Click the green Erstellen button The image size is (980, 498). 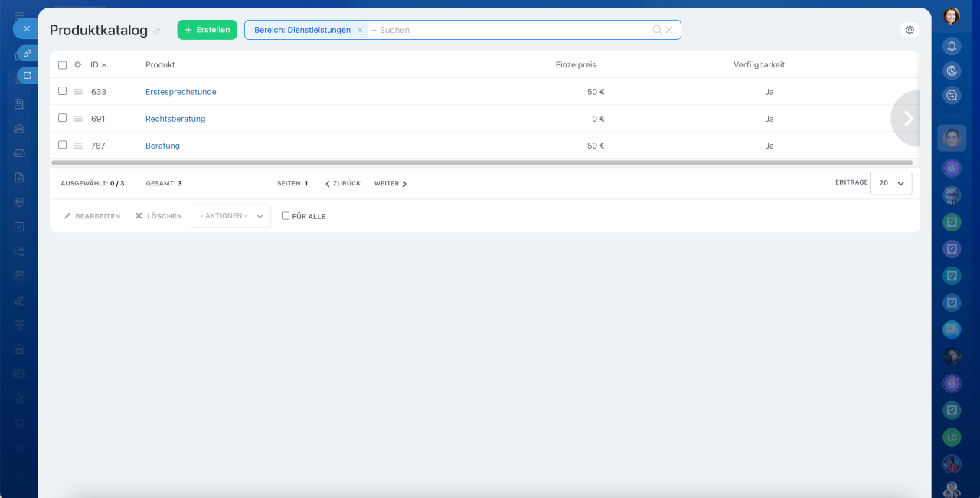point(207,30)
